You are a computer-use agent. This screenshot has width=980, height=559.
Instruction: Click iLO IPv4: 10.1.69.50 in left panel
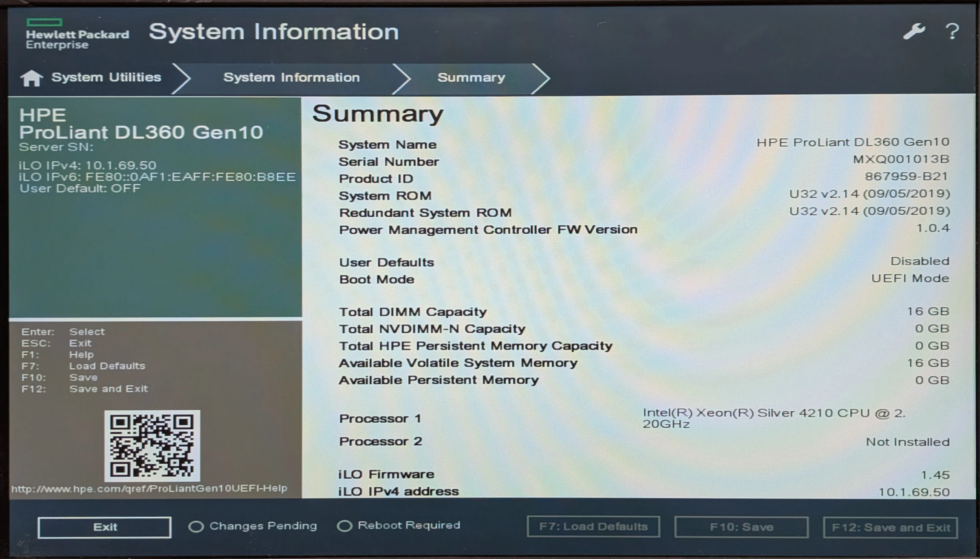87,166
